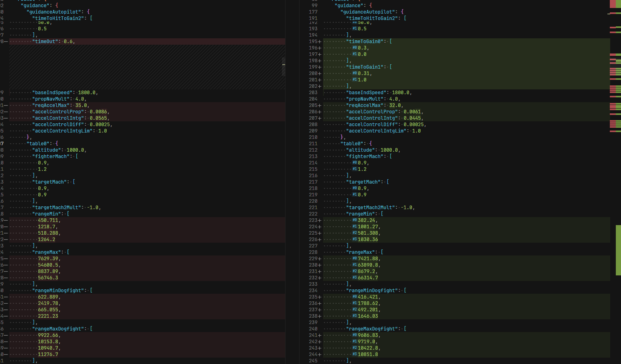
Task: Click "targetMach2Mult" key in the left pane
Action: pyautogui.click(x=57, y=208)
